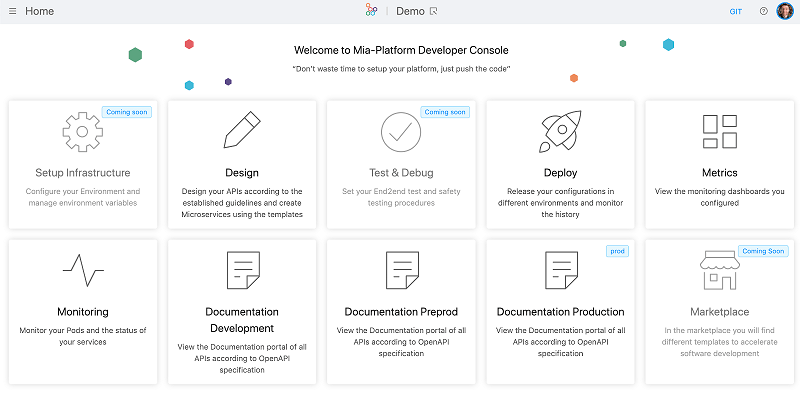The height and width of the screenshot is (410, 800).
Task: Open the project switcher icon beside Demo
Action: coord(434,11)
